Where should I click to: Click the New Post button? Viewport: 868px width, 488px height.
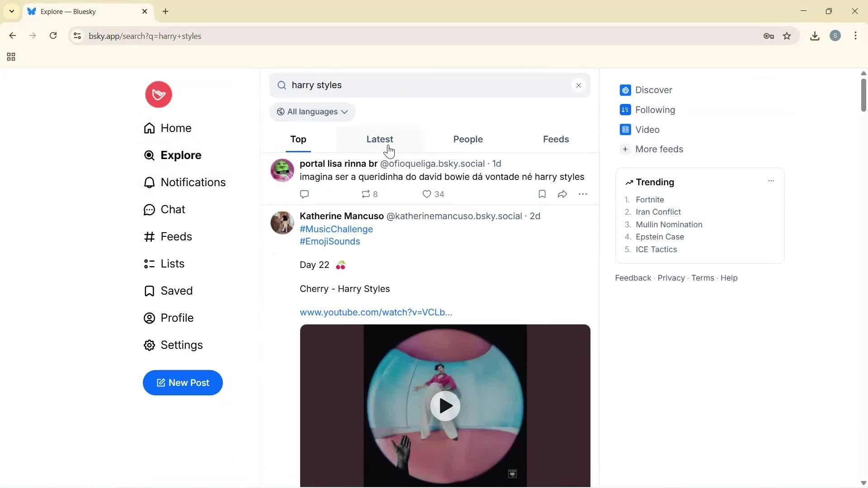(x=182, y=383)
